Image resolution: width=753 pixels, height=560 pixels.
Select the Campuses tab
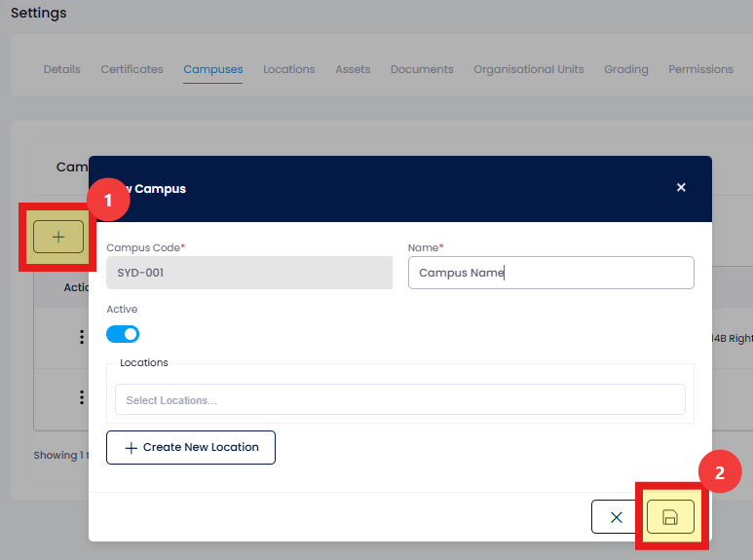pos(213,69)
